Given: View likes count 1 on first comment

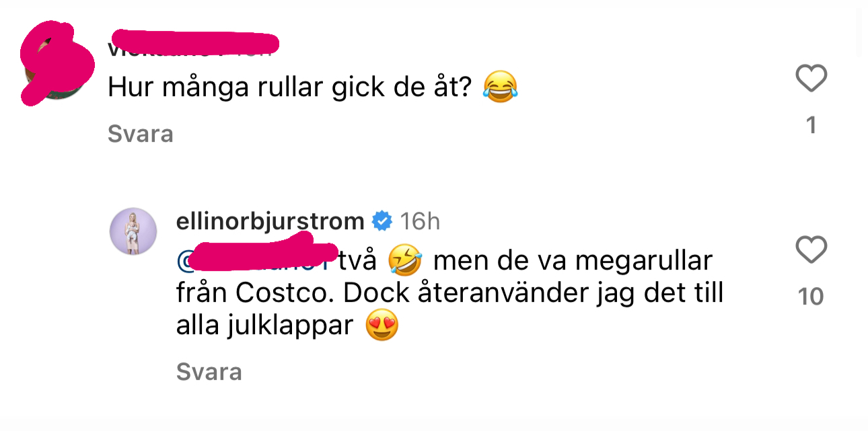Looking at the screenshot, I should click(x=811, y=125).
